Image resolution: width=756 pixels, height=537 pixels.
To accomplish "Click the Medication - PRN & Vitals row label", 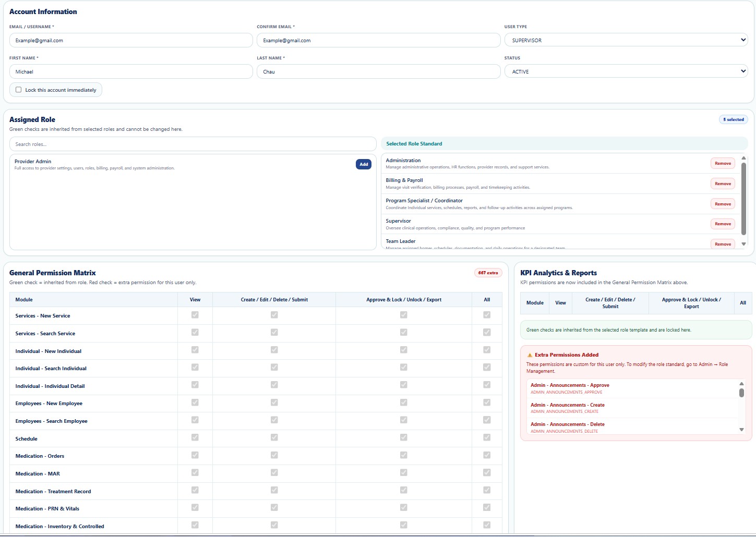I will (47, 509).
